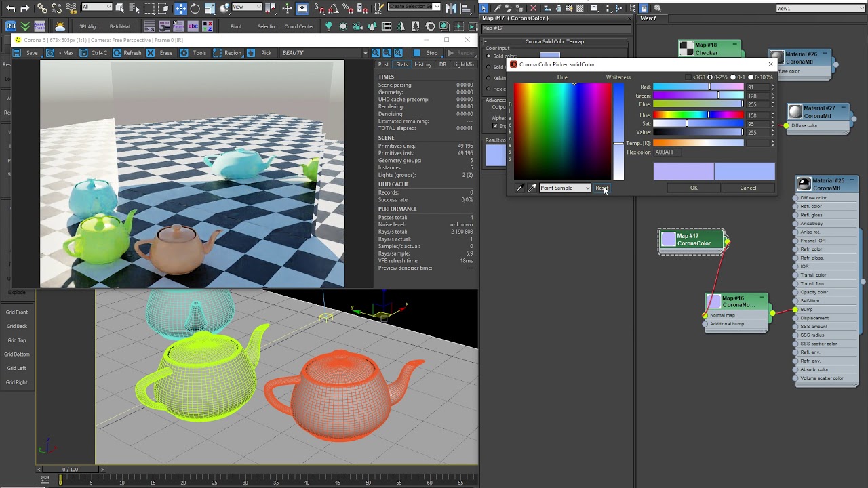Collapse the Corona Solid Color Texmap rollout

[554, 41]
